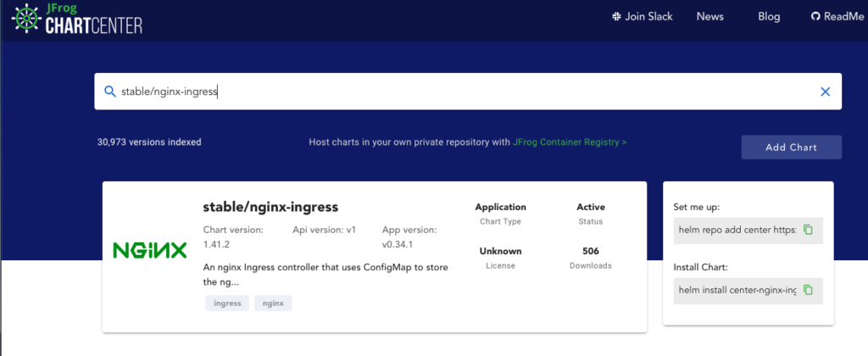The width and height of the screenshot is (868, 356).
Task: Copy the helm repo add command
Action: coord(808,230)
